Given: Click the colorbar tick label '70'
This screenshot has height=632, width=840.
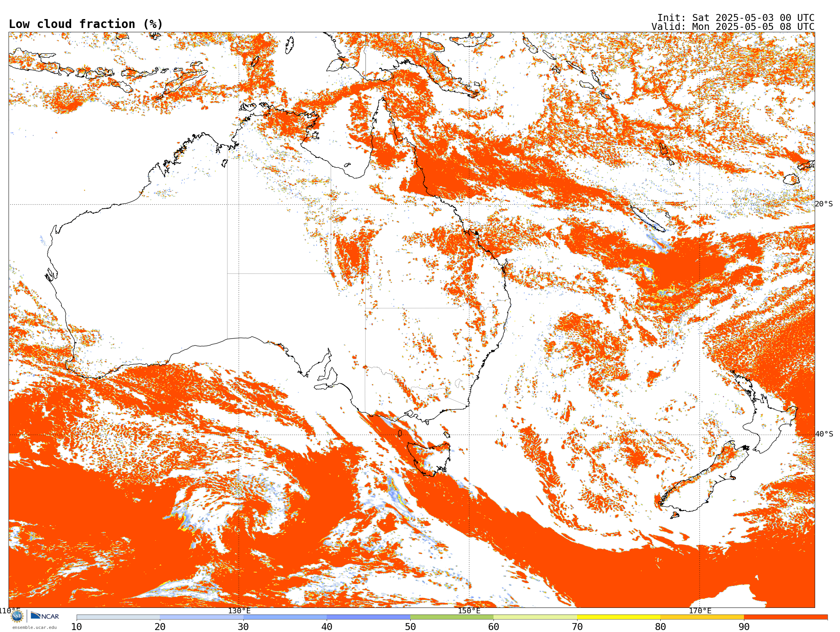Looking at the screenshot, I should pos(577,627).
